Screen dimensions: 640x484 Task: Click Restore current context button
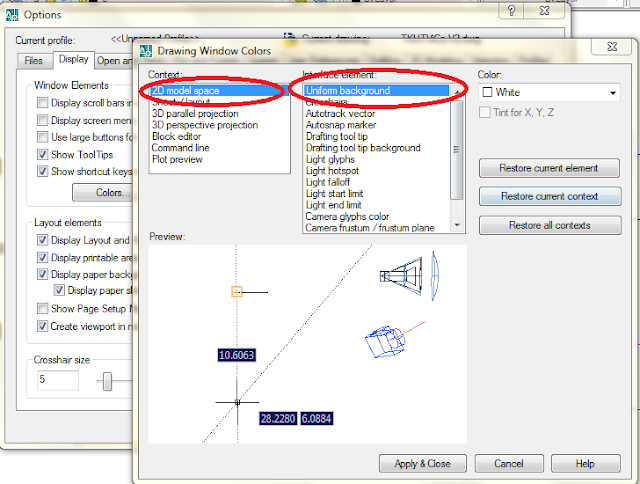pos(550,196)
